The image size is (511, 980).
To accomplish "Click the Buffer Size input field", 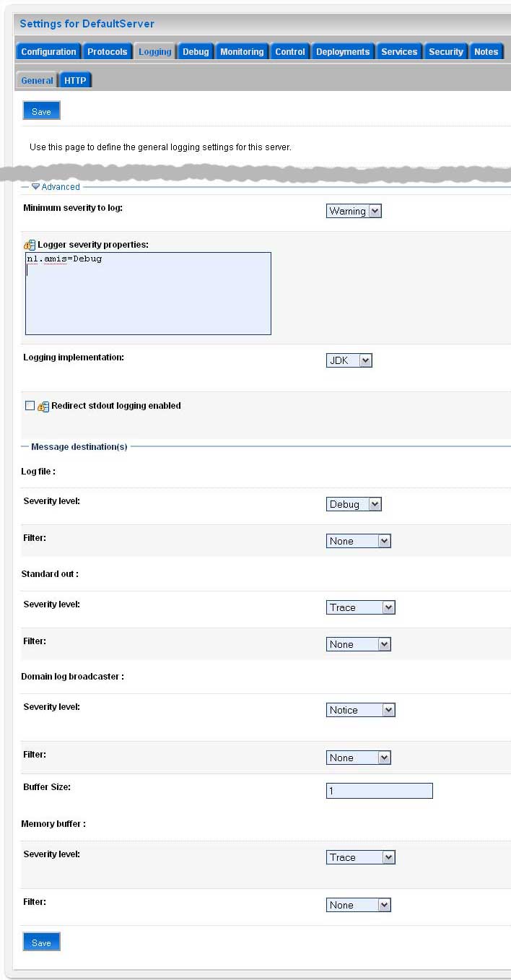I will pos(379,791).
